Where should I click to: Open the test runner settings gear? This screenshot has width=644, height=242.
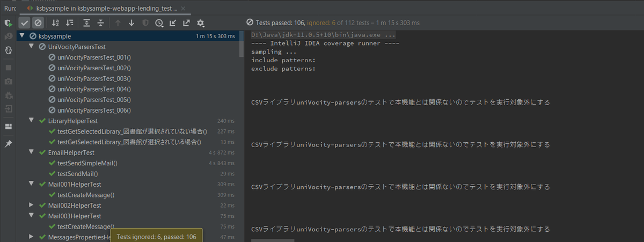(201, 23)
